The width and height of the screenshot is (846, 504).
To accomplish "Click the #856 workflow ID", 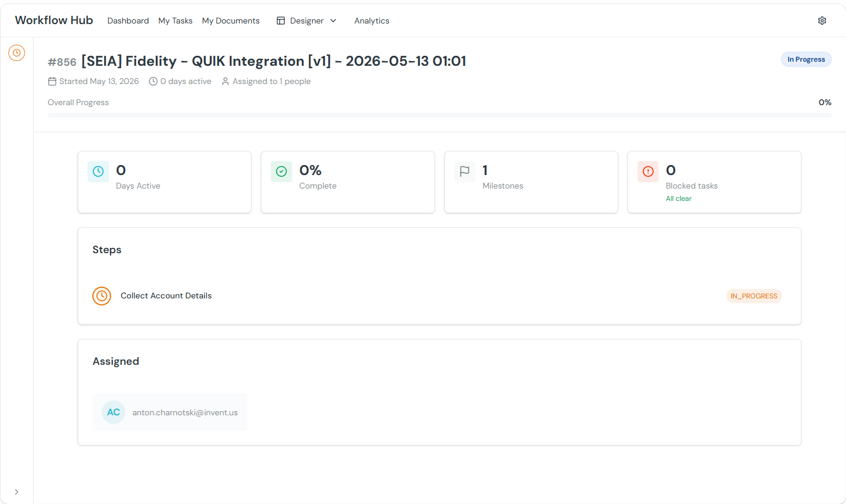I will (x=62, y=62).
